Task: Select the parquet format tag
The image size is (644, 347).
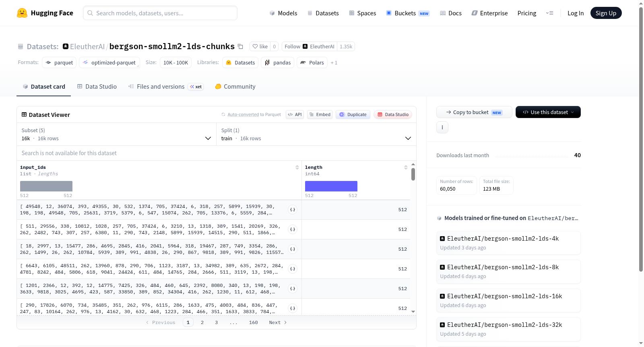Action: tap(59, 62)
